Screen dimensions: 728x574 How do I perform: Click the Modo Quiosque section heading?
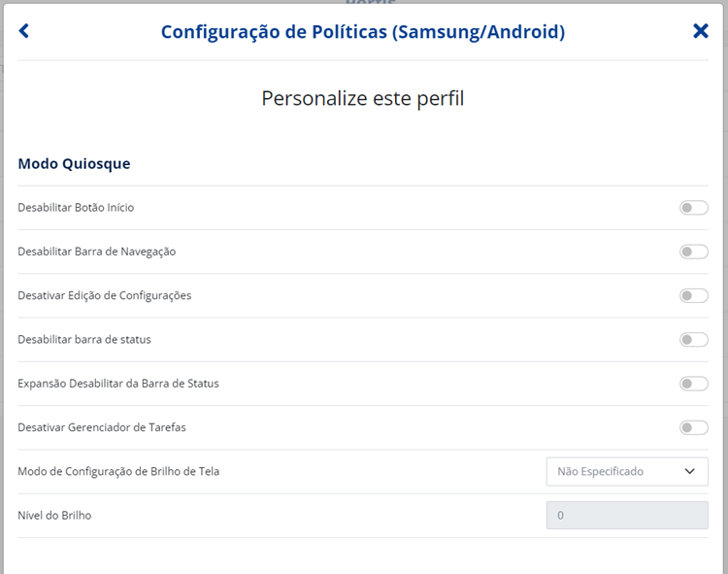click(x=75, y=164)
